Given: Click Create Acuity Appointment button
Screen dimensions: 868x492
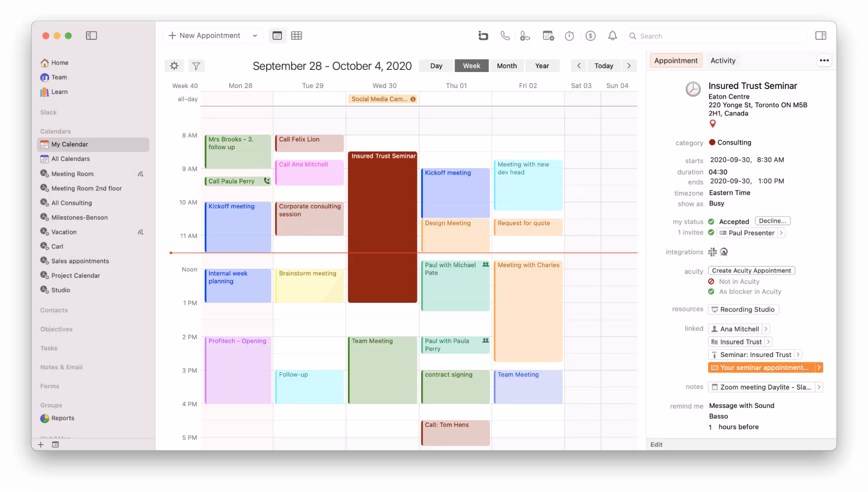Looking at the screenshot, I should 751,271.
